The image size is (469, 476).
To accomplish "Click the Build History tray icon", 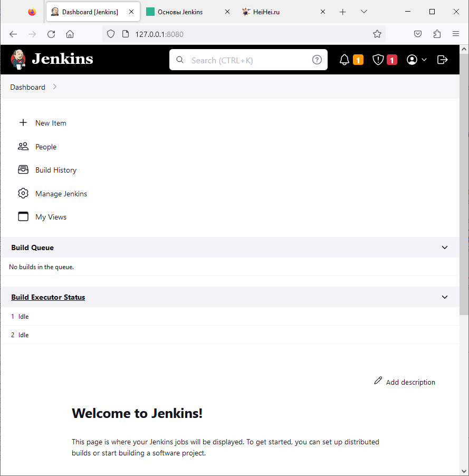I will point(23,170).
